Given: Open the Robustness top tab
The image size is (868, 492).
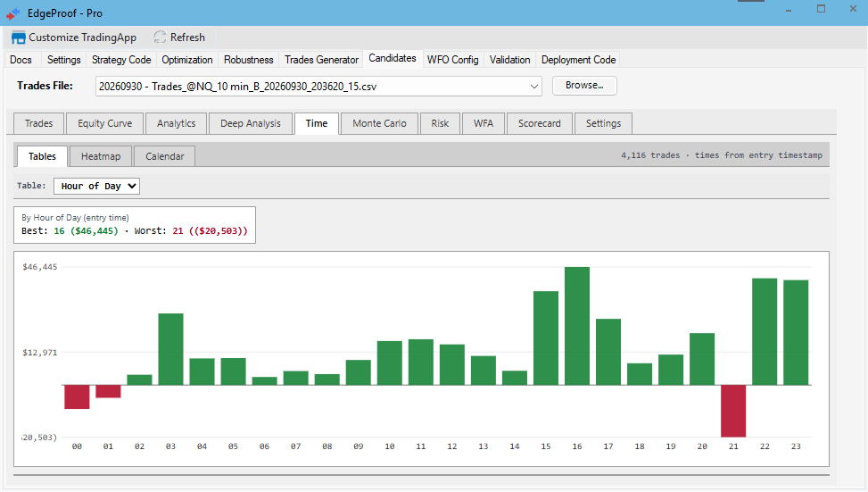Looking at the screenshot, I should click(x=249, y=60).
